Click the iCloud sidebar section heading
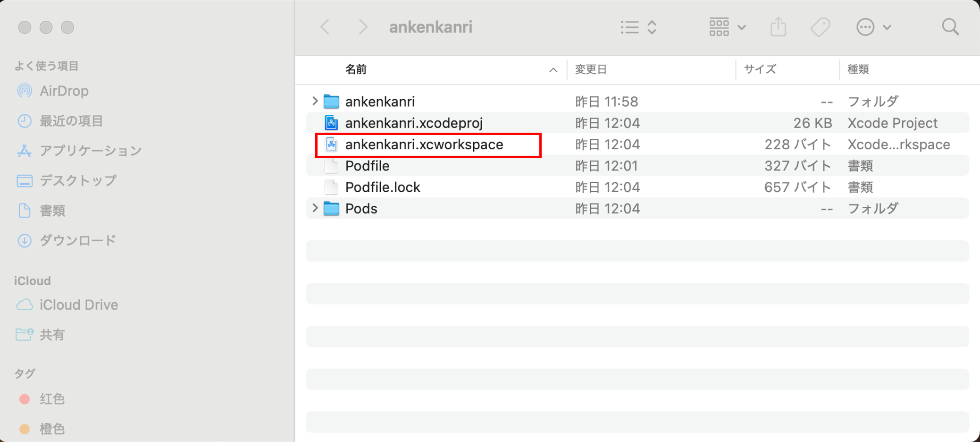The height and width of the screenshot is (442, 980). [x=32, y=280]
